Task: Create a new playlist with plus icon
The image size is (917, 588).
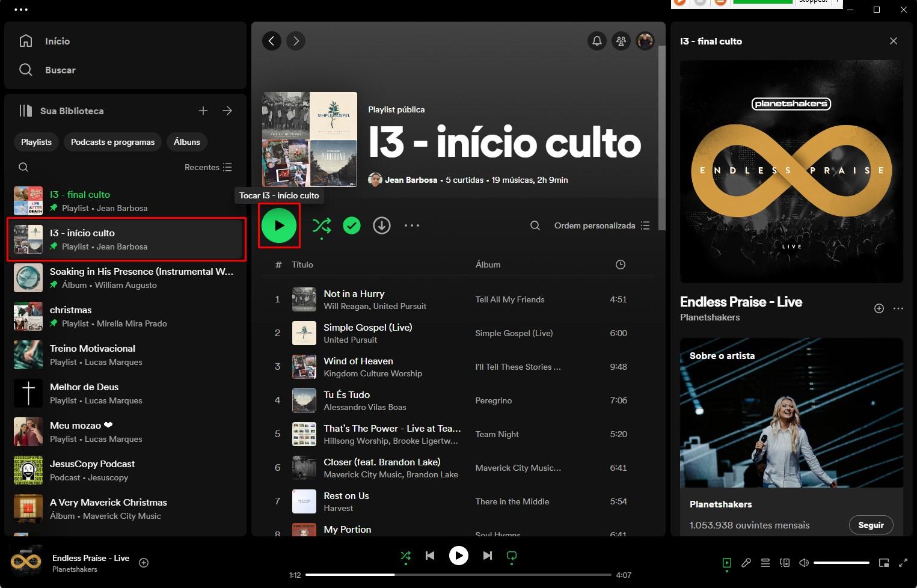Action: 203,111
